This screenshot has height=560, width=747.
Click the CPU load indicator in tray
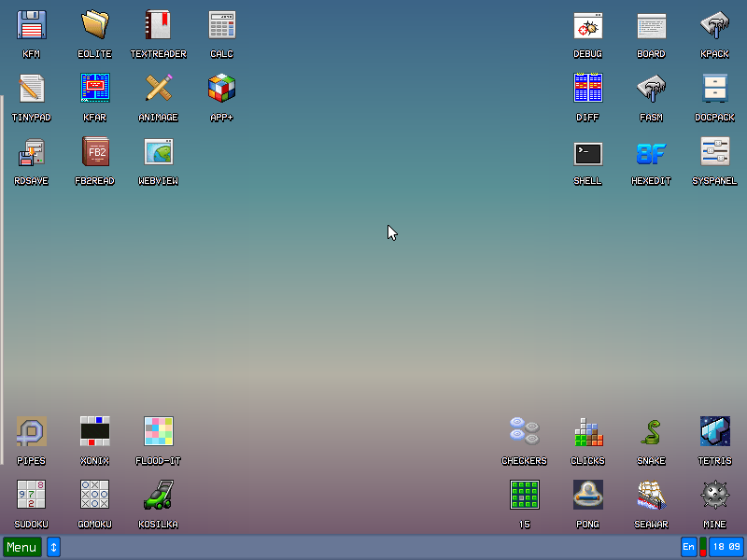pyautogui.click(x=703, y=547)
